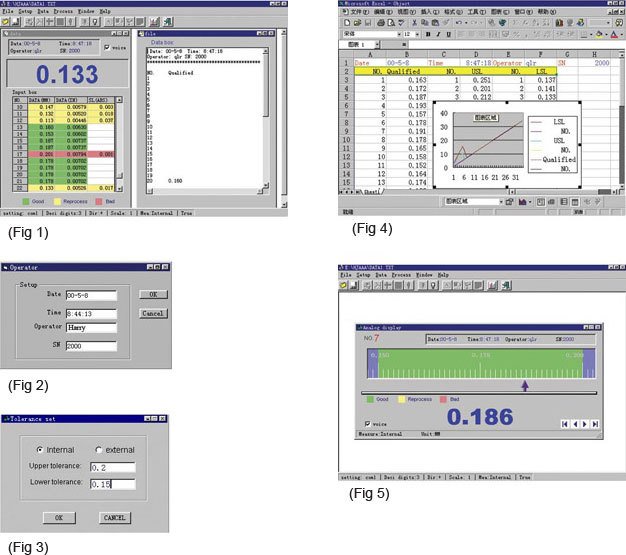Click the exit door icon in Fig 1 toolbar
626x555 pixels.
point(168,22)
